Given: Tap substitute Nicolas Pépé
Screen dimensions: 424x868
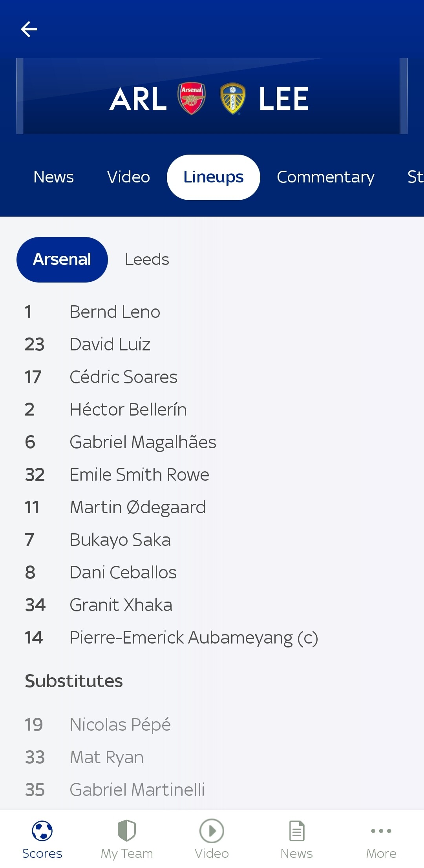Looking at the screenshot, I should (120, 724).
